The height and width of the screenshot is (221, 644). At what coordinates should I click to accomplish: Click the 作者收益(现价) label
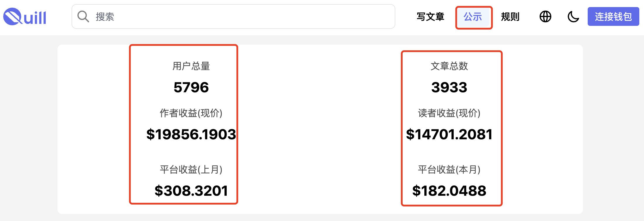coord(191,113)
